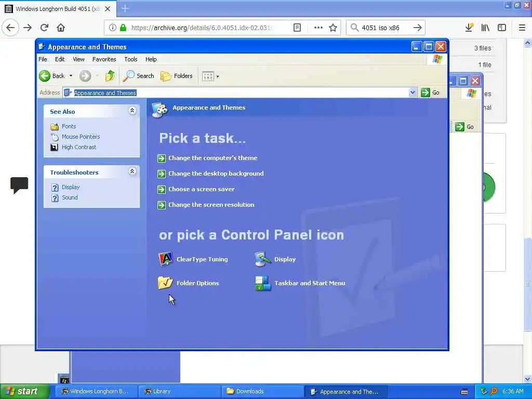This screenshot has height=399, width=532.
Task: Open the Folder Options icon
Action: [166, 283]
